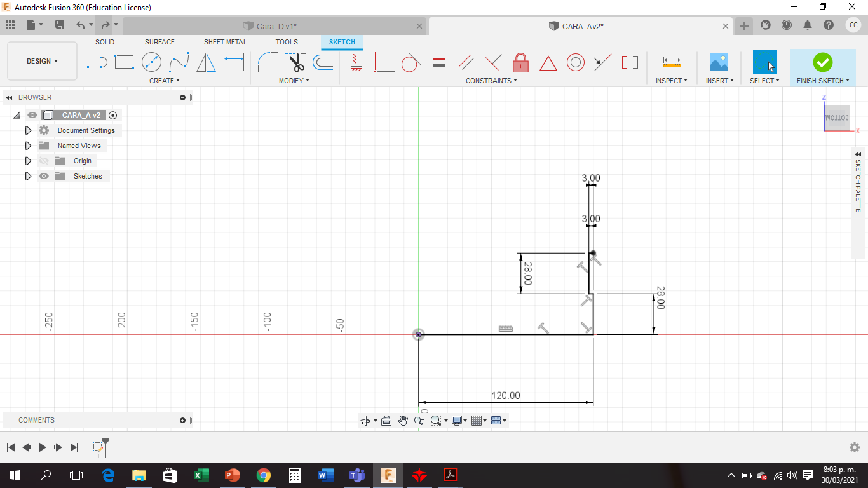Click the Look At icon
The image size is (868, 488).
click(x=386, y=421)
